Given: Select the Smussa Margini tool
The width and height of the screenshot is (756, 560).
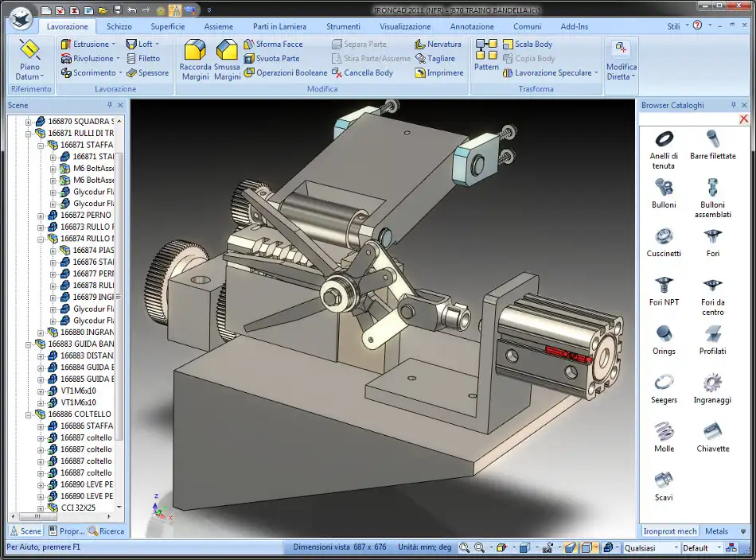Looking at the screenshot, I should pyautogui.click(x=227, y=52).
